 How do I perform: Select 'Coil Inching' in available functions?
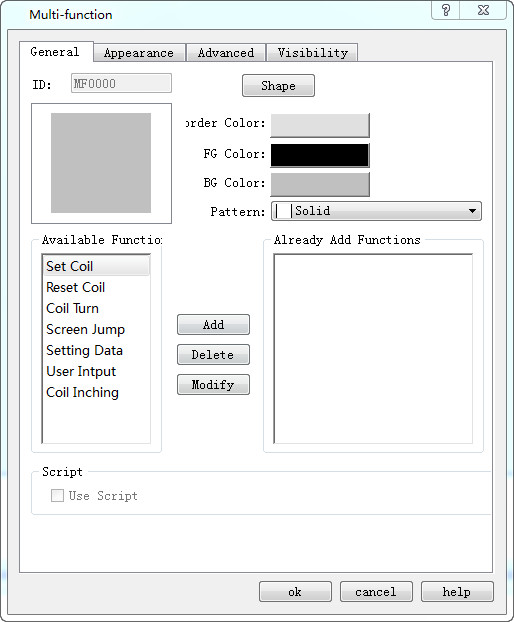pos(96,392)
